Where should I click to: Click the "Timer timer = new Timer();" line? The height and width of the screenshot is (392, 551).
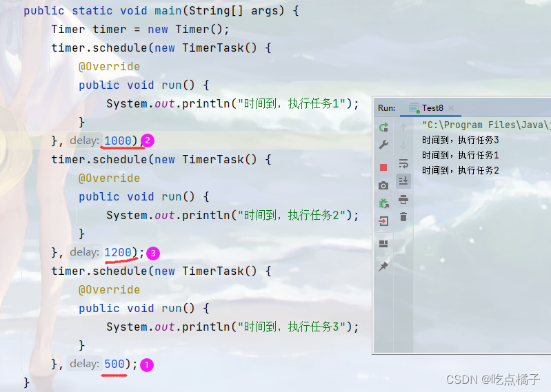(x=140, y=29)
